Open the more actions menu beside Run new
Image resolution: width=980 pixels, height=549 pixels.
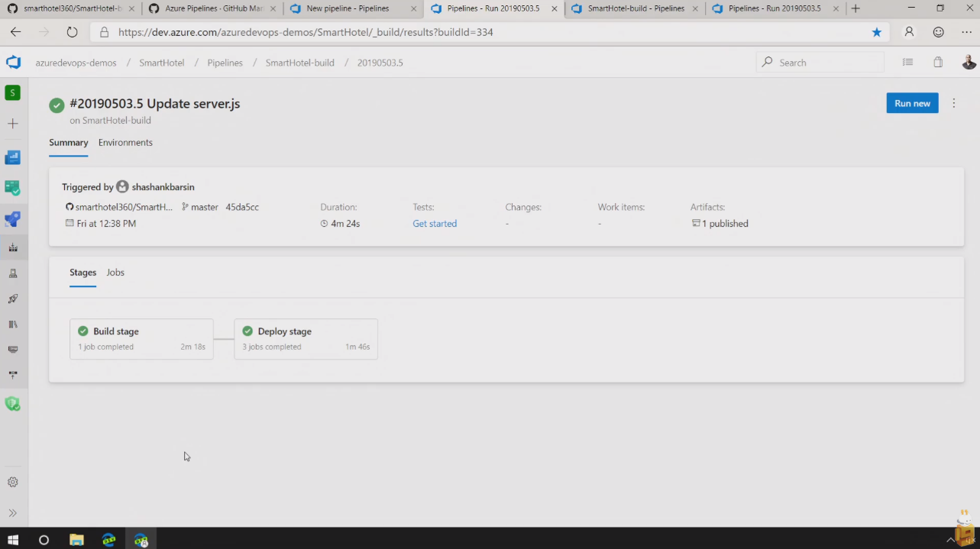point(954,103)
